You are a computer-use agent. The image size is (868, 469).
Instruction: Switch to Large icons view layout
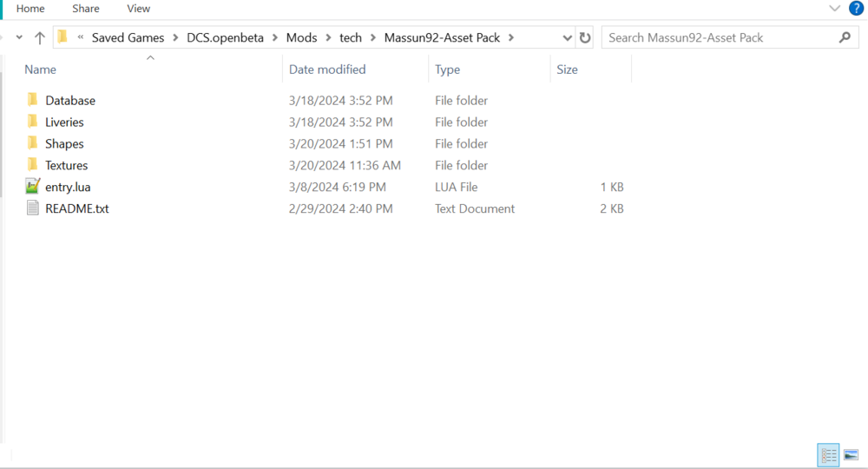(x=851, y=455)
